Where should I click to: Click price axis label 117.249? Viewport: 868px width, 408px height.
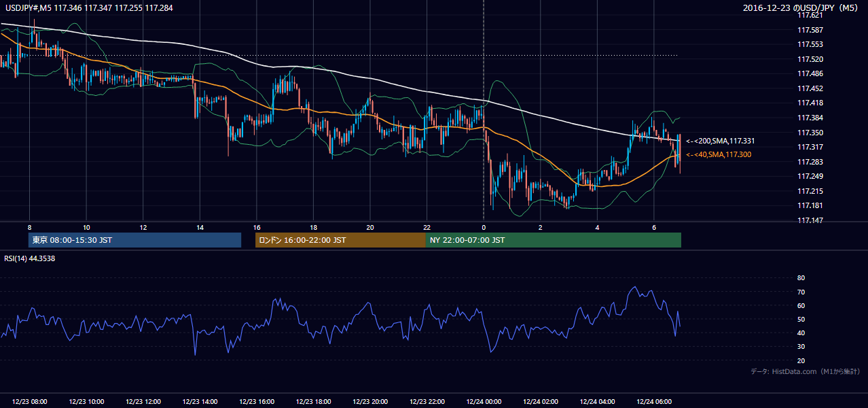point(810,176)
